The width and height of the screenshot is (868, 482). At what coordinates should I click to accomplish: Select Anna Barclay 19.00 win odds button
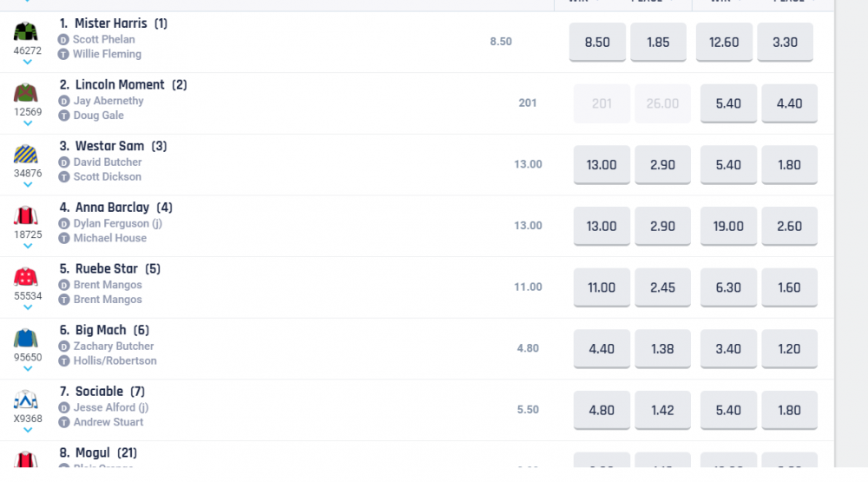point(728,226)
